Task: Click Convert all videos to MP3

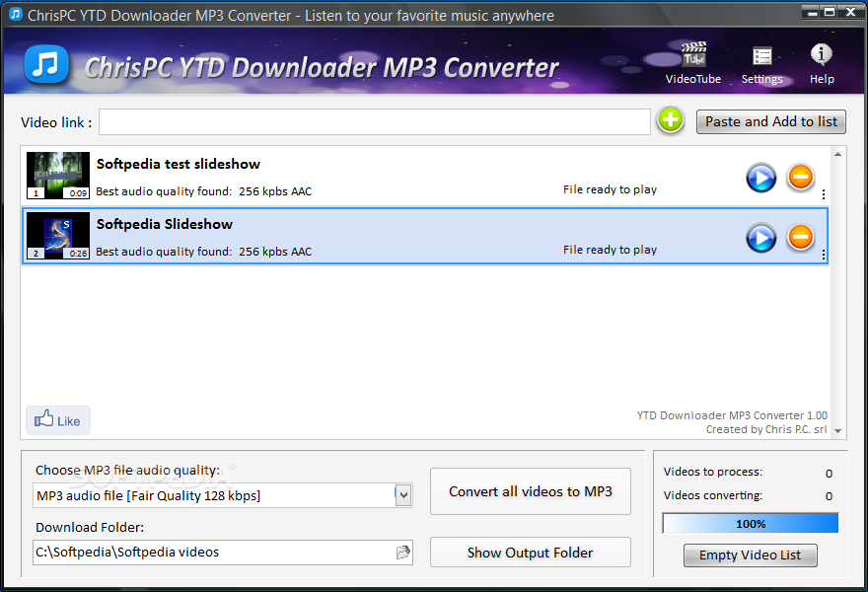Action: tap(531, 491)
